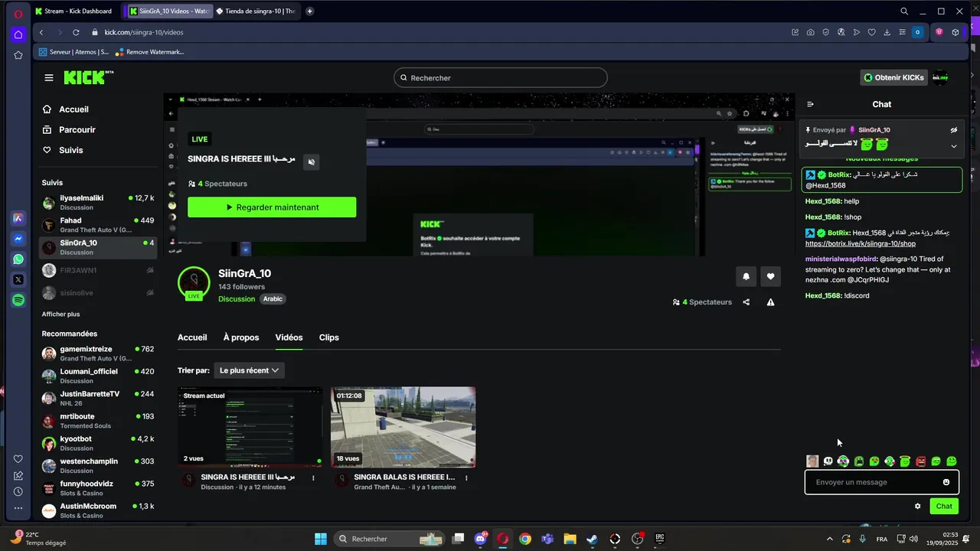This screenshot has width=980, height=551.
Task: Open Fahad followed channel
Action: pyautogui.click(x=98, y=225)
